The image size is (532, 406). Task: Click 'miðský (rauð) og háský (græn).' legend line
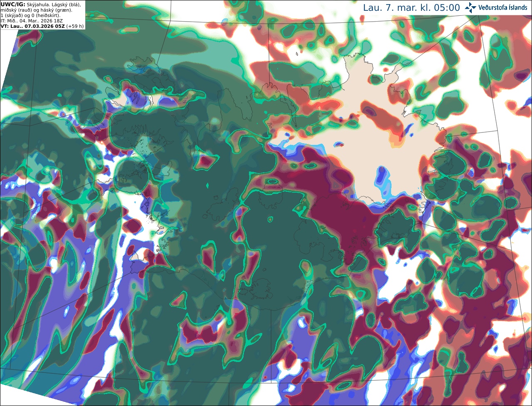tap(36, 10)
